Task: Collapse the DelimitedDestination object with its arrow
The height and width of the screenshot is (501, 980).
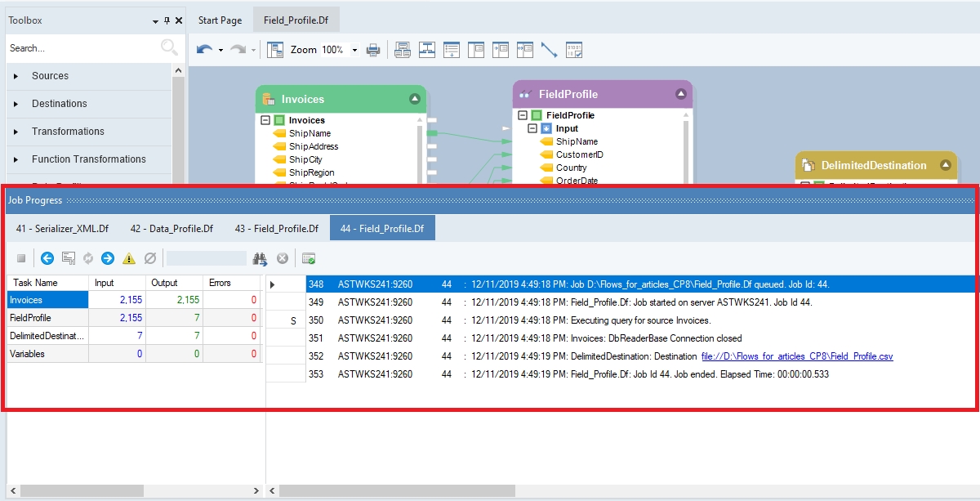Action: (x=946, y=165)
